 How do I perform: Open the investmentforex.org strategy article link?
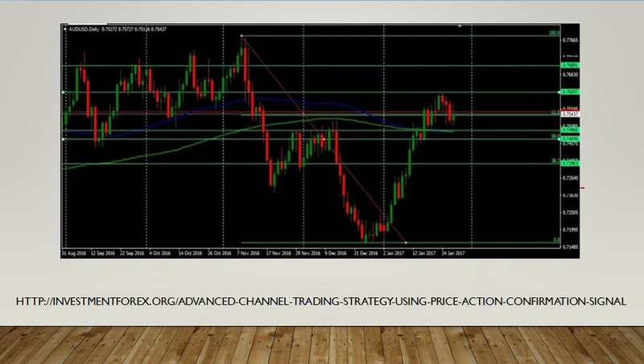coord(321,301)
